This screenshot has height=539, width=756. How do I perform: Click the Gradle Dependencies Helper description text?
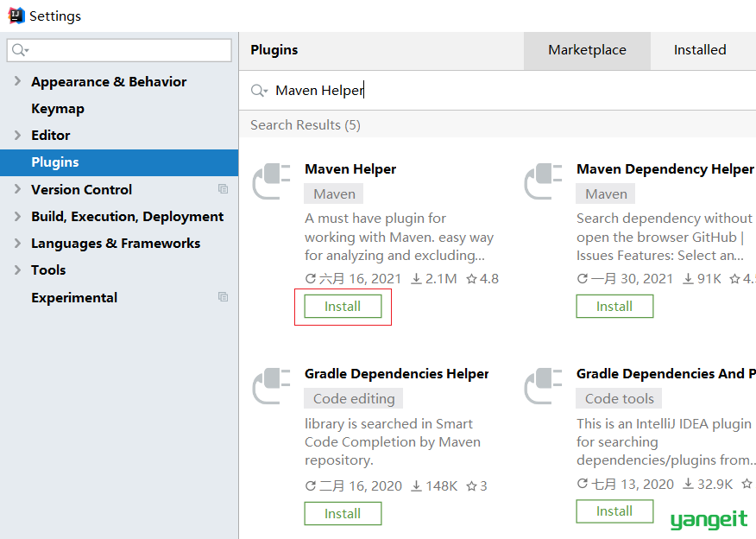[393, 442]
